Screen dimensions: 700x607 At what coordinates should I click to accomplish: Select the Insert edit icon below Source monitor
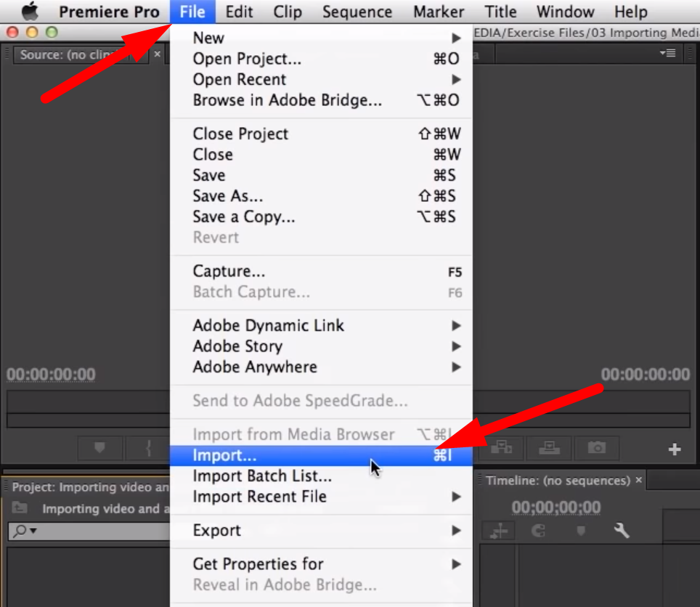point(500,449)
